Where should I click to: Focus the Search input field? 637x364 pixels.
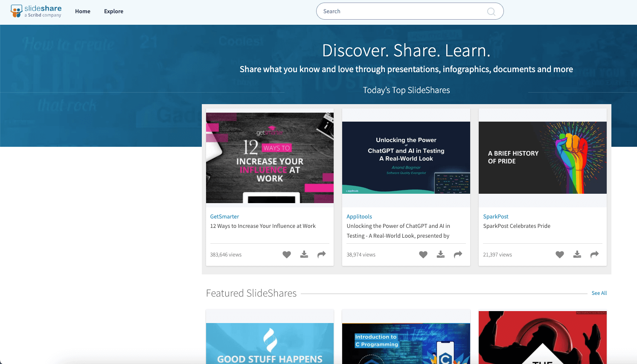410,11
